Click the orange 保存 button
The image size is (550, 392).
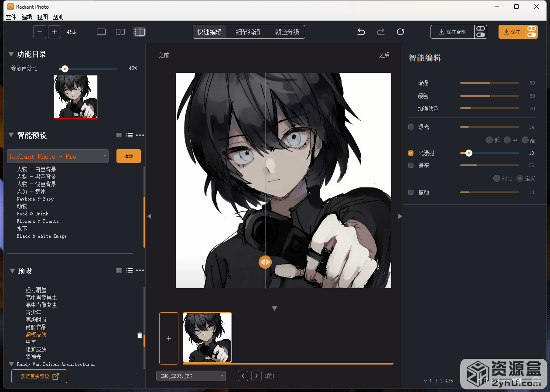(512, 32)
